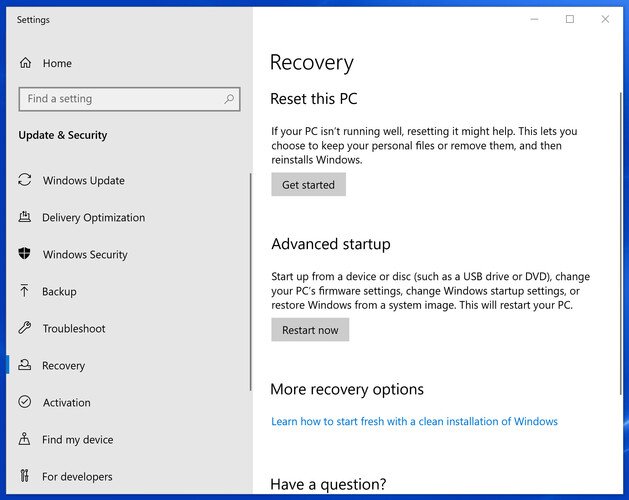
Task: Go to Delivery Optimization settings
Action: coord(93,217)
